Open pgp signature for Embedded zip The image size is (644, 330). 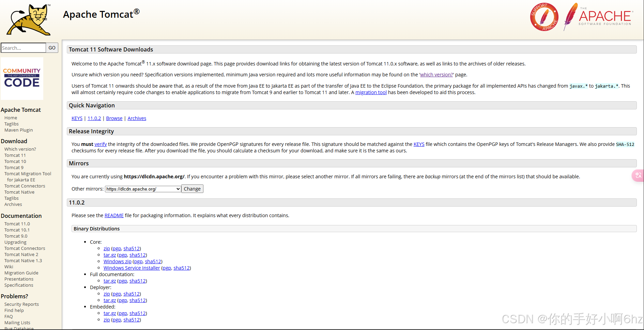point(117,320)
